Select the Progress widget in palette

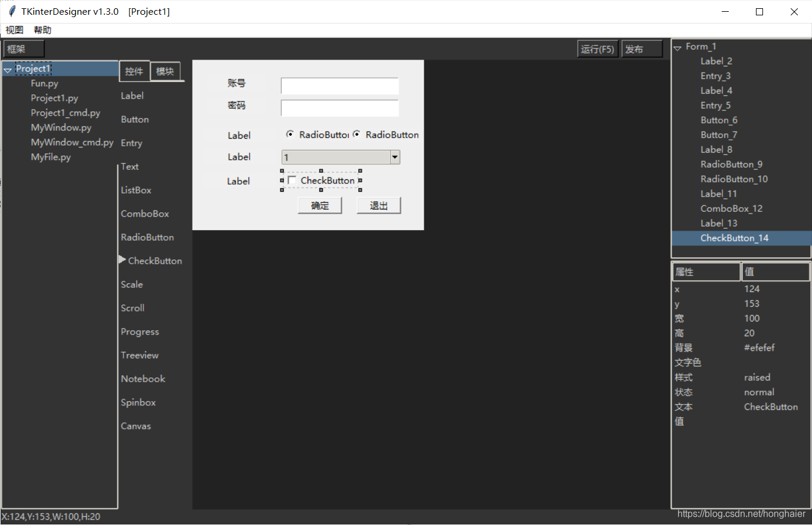pyautogui.click(x=140, y=332)
